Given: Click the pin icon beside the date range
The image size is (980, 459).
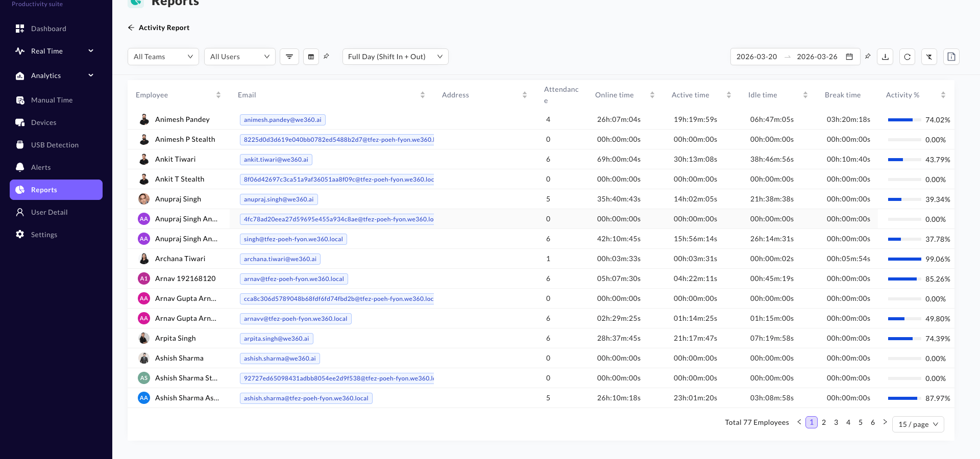Looking at the screenshot, I should click(x=868, y=56).
